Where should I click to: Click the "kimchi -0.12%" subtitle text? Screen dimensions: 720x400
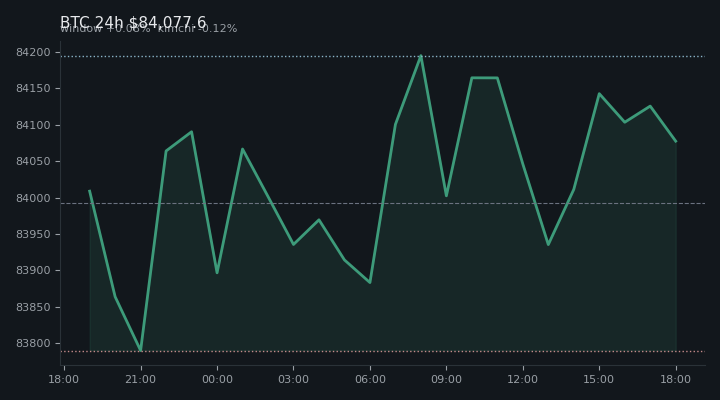coord(197,28)
